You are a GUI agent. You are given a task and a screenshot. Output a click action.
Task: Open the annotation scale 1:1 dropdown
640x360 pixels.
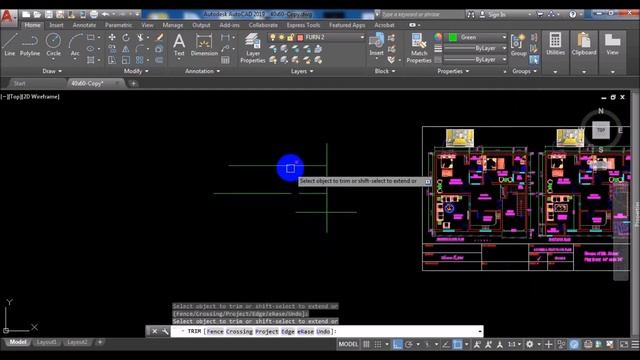(514, 344)
